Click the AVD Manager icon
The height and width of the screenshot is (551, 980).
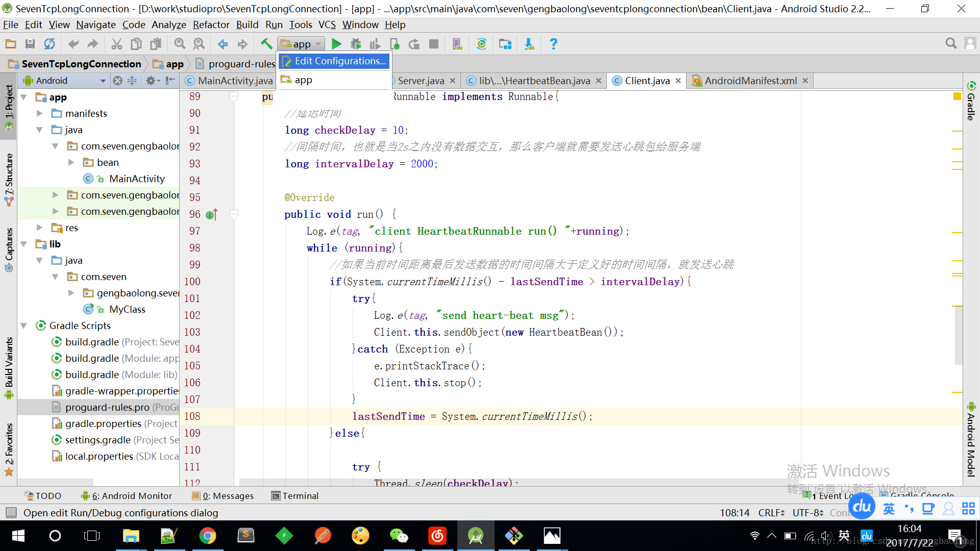coord(457,44)
